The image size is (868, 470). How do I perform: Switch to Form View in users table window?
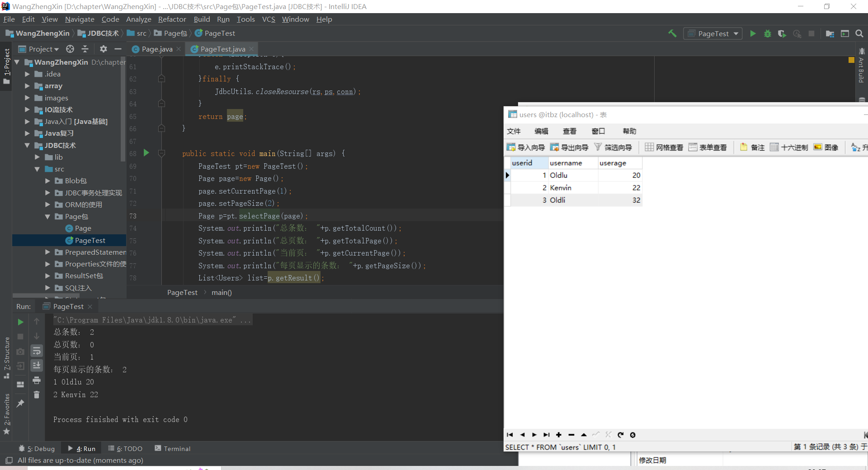(708, 147)
